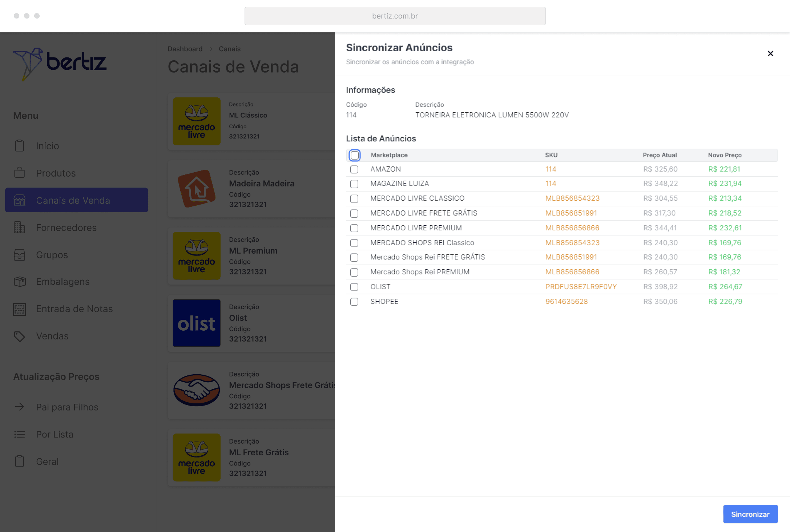Check the MAGAZINE LUIZA row checkbox

(354, 184)
